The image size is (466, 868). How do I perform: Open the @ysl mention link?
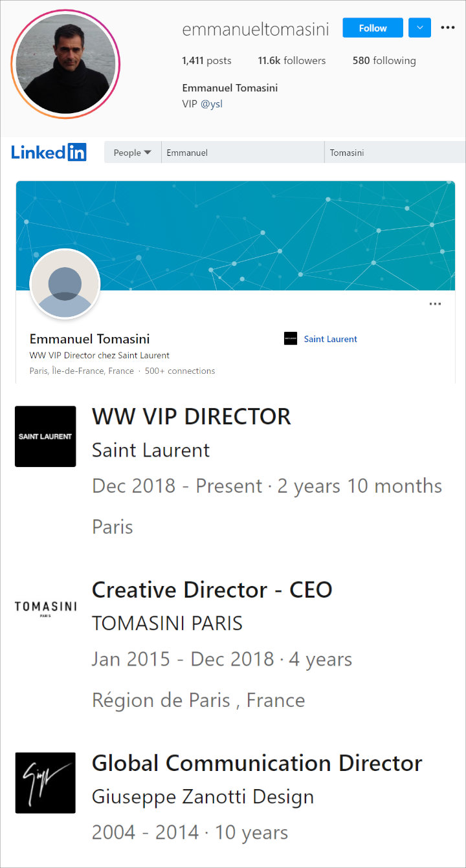(212, 103)
